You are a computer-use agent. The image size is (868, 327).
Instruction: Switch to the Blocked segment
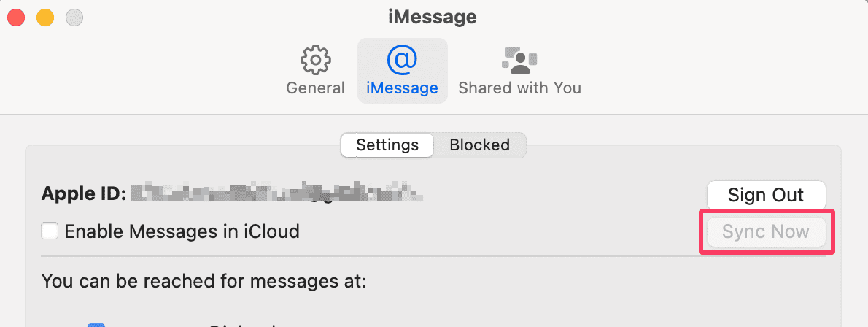tap(480, 145)
